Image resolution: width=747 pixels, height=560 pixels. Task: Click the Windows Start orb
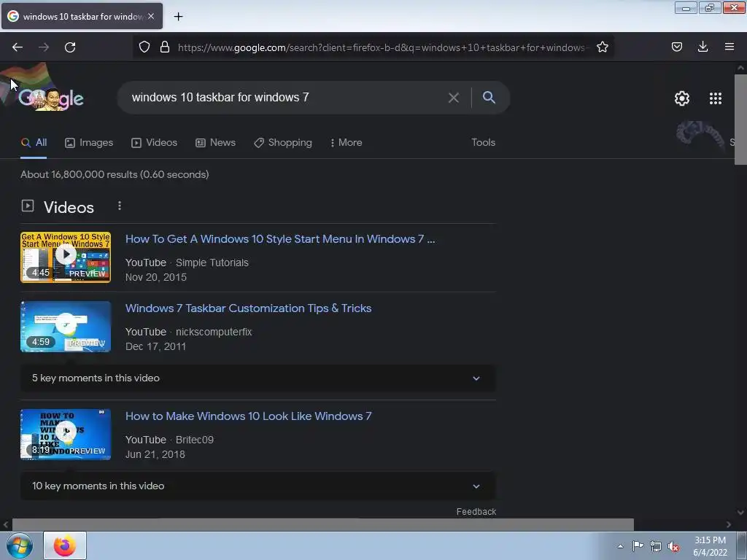coord(20,545)
